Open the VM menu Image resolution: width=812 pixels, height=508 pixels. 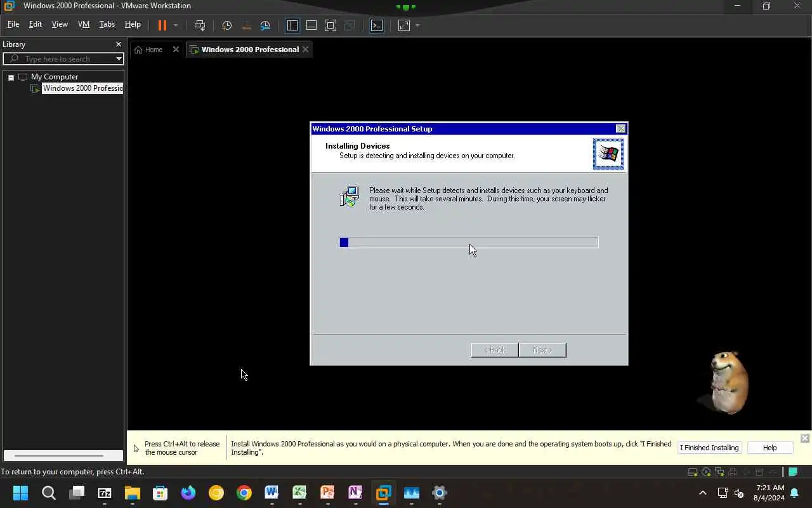click(84, 24)
